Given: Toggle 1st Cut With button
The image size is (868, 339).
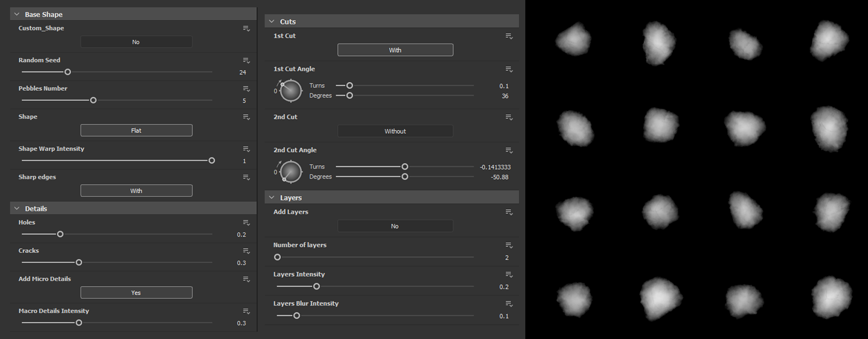Looking at the screenshot, I should pyautogui.click(x=395, y=50).
